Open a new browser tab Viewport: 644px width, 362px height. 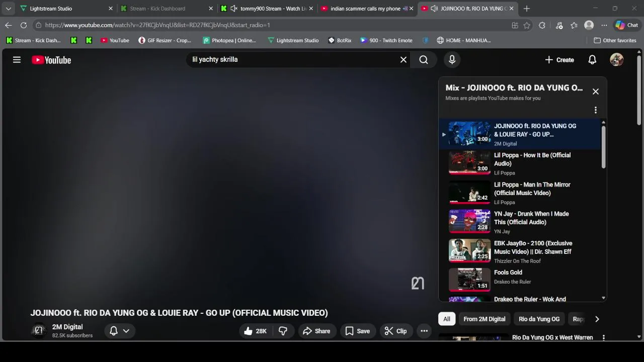tap(526, 9)
